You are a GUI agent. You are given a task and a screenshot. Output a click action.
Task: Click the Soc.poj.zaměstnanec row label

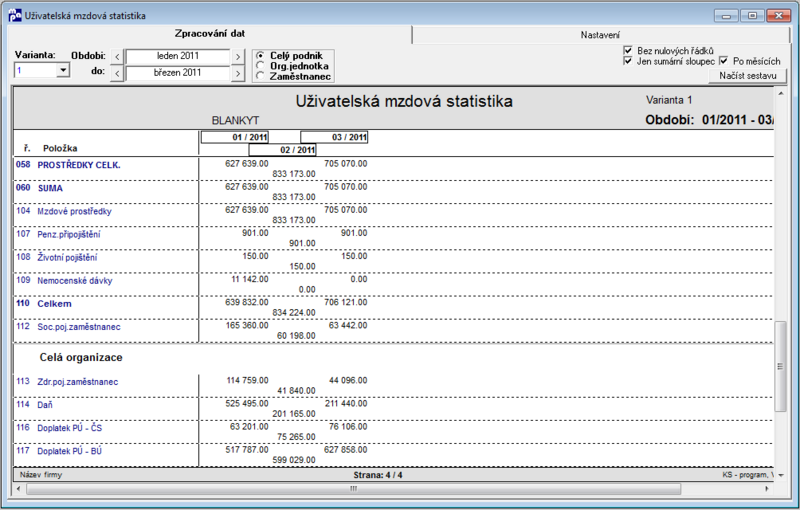pos(79,327)
